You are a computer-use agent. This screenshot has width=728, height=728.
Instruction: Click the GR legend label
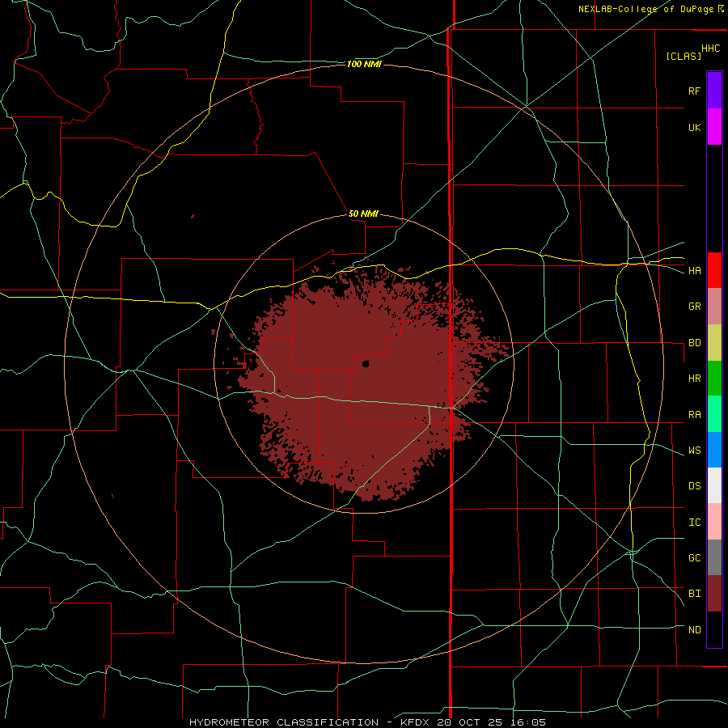(x=694, y=307)
